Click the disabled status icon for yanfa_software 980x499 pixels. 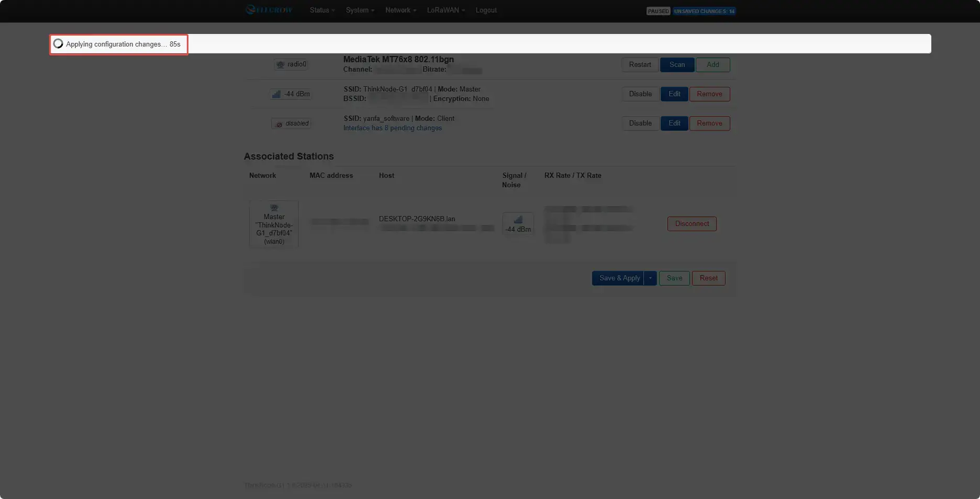coord(291,123)
